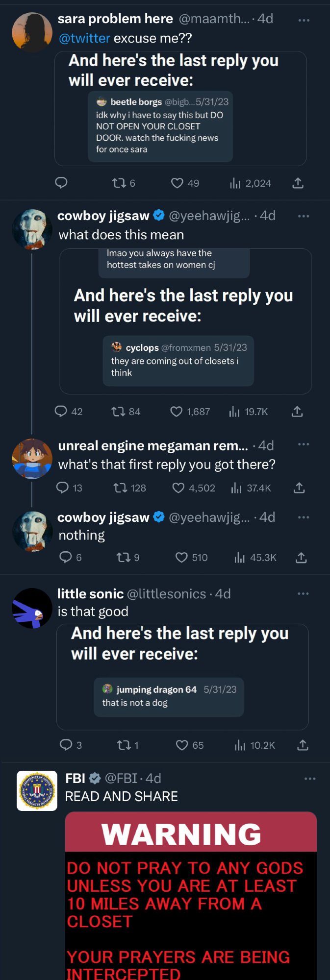330x980 pixels.
Task: Open more options on the FBI tweet
Action: tap(309, 779)
